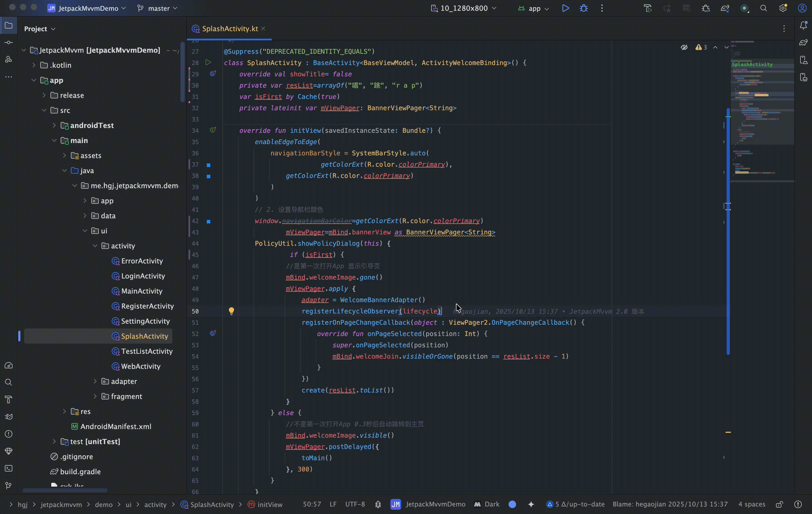Open the Terminal tool window
The height and width of the screenshot is (514, 812).
coord(8,469)
